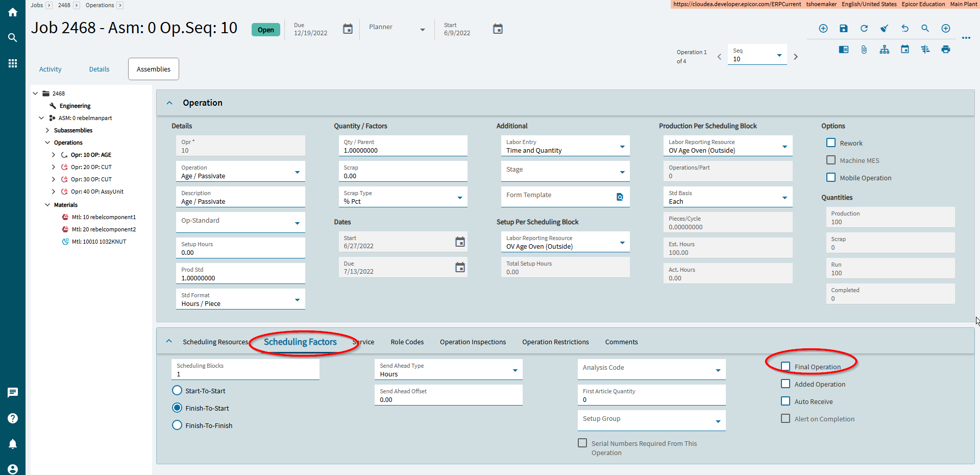The image size is (980, 475).
Task: Click the Print icon in the toolbar
Action: pos(945,50)
